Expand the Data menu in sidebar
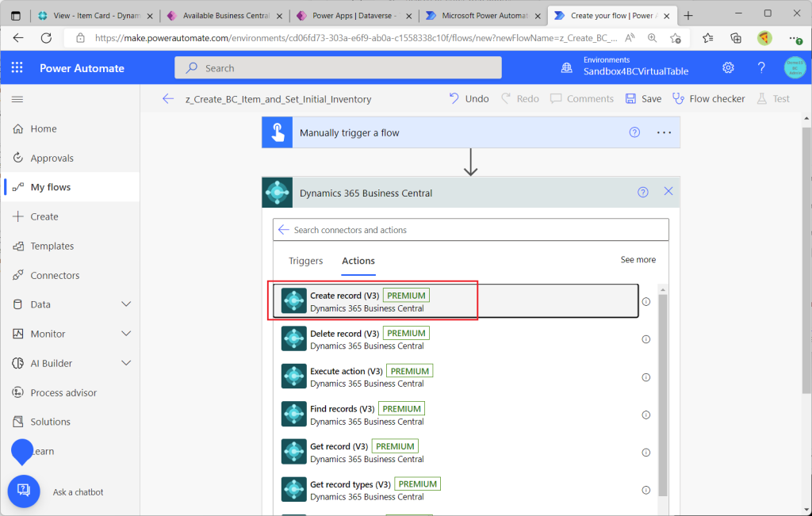The image size is (812, 516). point(126,304)
